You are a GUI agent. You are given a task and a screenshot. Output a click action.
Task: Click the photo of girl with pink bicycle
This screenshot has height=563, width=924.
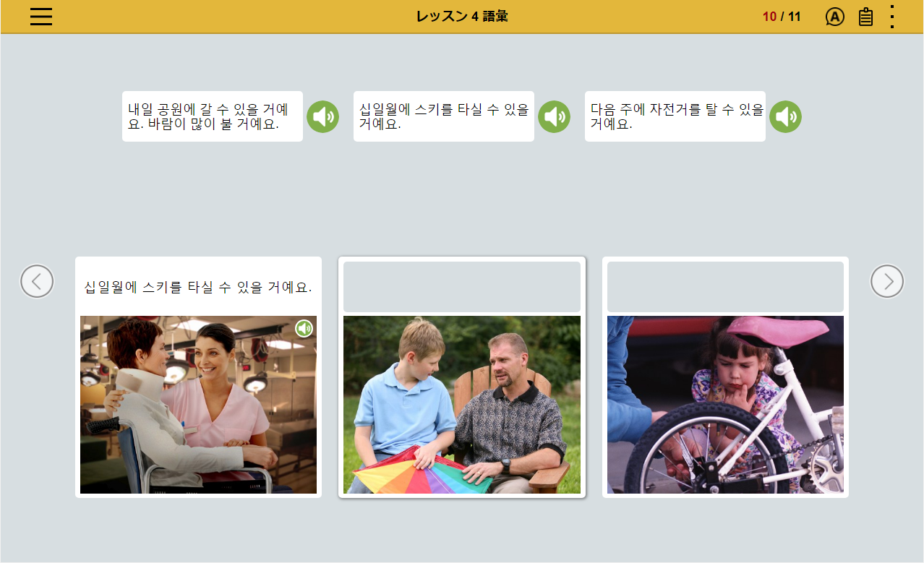(x=725, y=405)
